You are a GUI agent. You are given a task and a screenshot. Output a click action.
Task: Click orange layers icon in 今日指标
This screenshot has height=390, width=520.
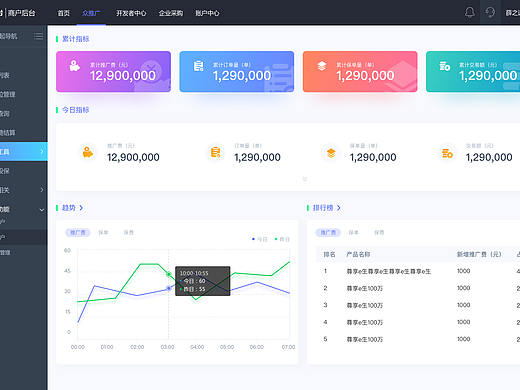coord(331,153)
